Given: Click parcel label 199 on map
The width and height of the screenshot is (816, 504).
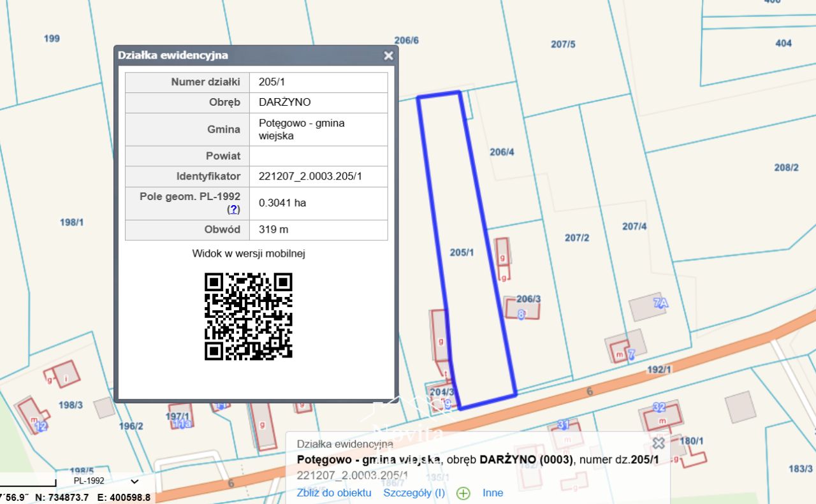Looking at the screenshot, I should (52, 38).
